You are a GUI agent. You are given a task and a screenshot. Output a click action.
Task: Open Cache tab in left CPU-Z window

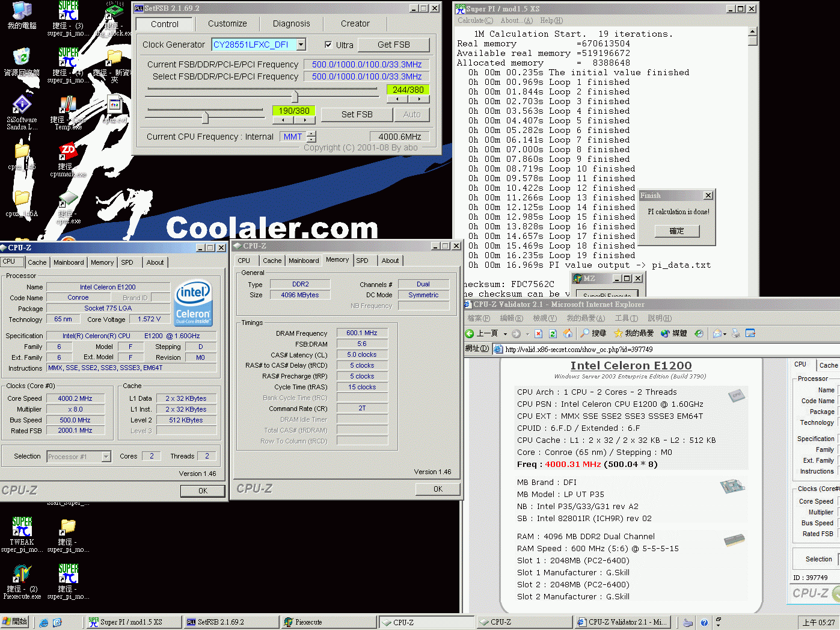tap(37, 262)
